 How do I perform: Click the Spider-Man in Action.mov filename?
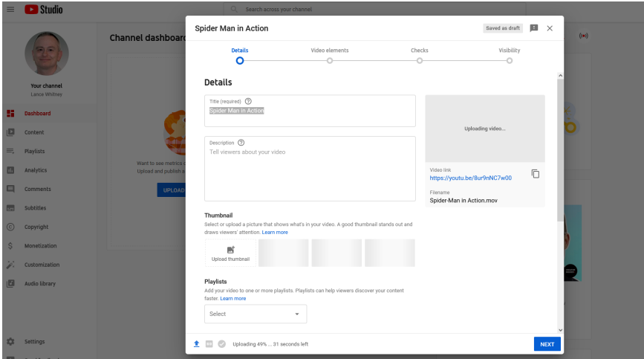[464, 201]
